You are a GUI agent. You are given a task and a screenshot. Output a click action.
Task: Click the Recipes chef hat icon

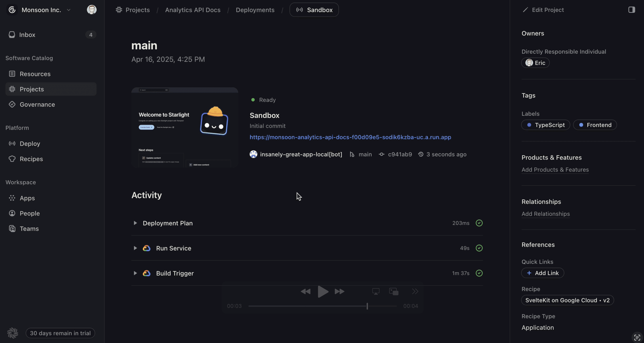click(x=12, y=159)
